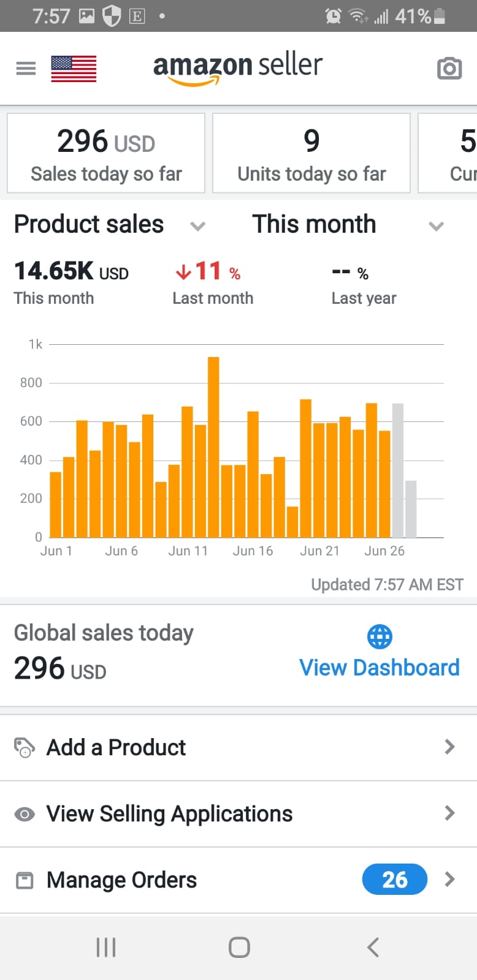Tap the 26 pending orders badge
The width and height of the screenshot is (477, 980).
click(x=395, y=880)
